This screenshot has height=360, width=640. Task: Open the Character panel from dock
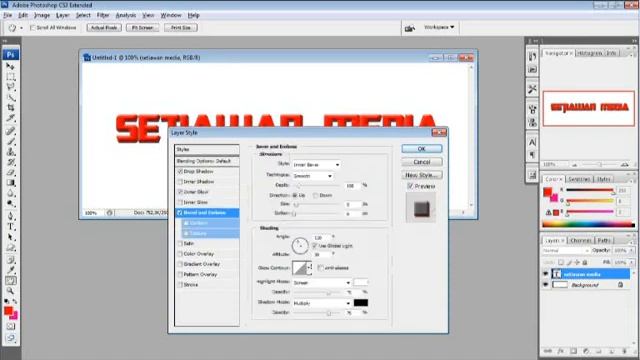coord(532,142)
